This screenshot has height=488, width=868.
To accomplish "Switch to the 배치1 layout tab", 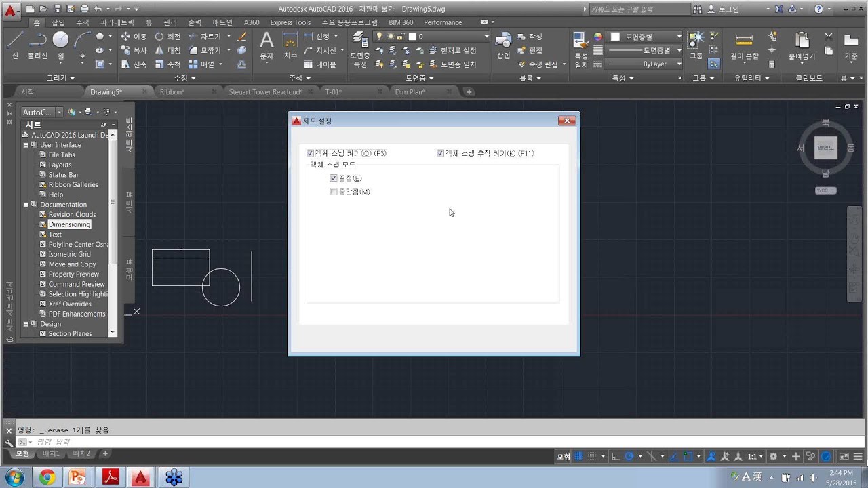I will pyautogui.click(x=52, y=453).
